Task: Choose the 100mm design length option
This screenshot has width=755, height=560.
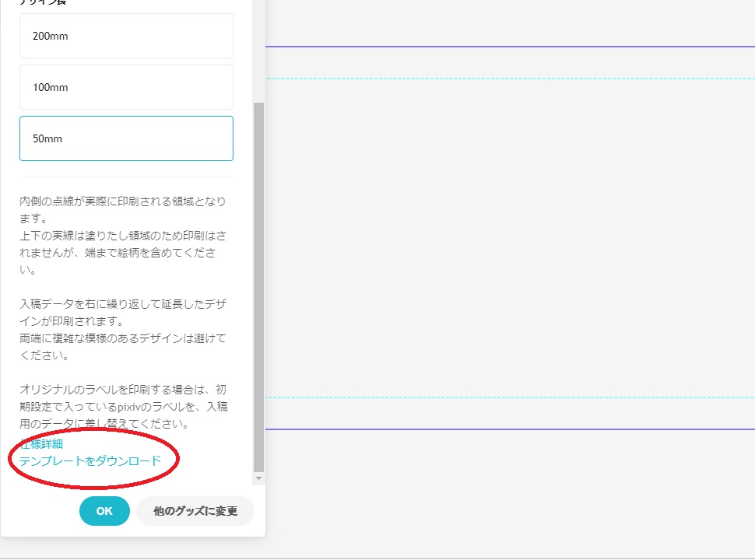Action: (x=126, y=87)
